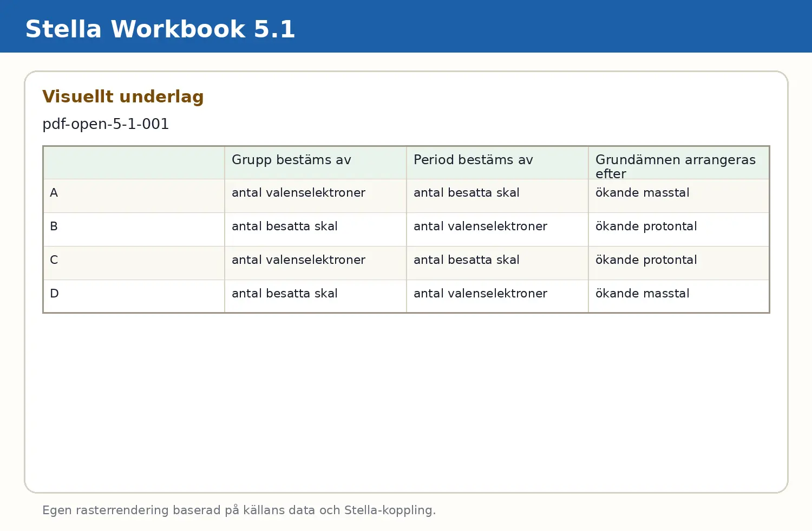The width and height of the screenshot is (812, 531).
Task: Click row B's ökande protontal cell
Action: 679,230
